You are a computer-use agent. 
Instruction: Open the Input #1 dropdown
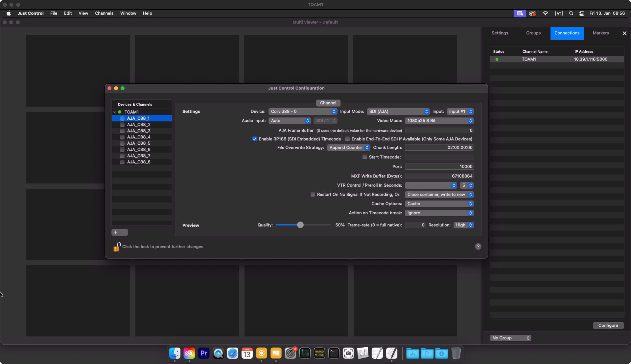[x=460, y=112]
